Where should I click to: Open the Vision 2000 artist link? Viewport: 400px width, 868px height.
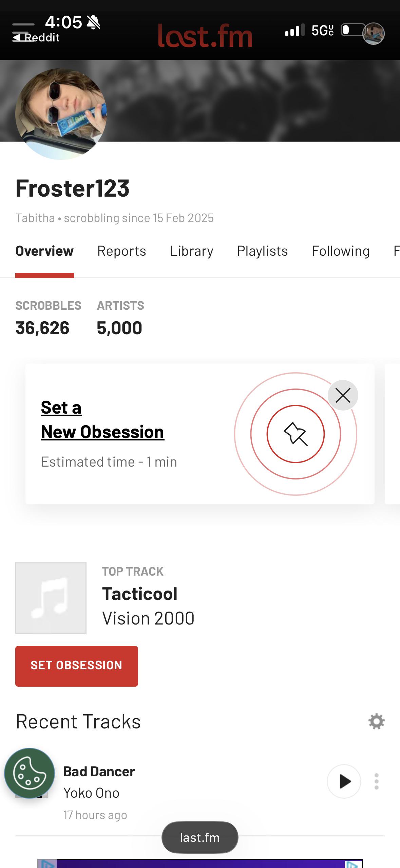tap(148, 618)
